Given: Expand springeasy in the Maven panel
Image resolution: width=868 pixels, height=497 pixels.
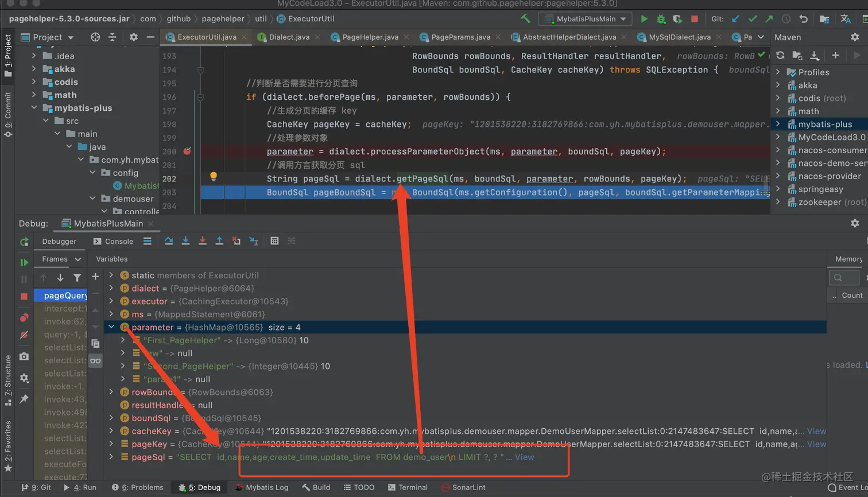Looking at the screenshot, I should tap(778, 189).
